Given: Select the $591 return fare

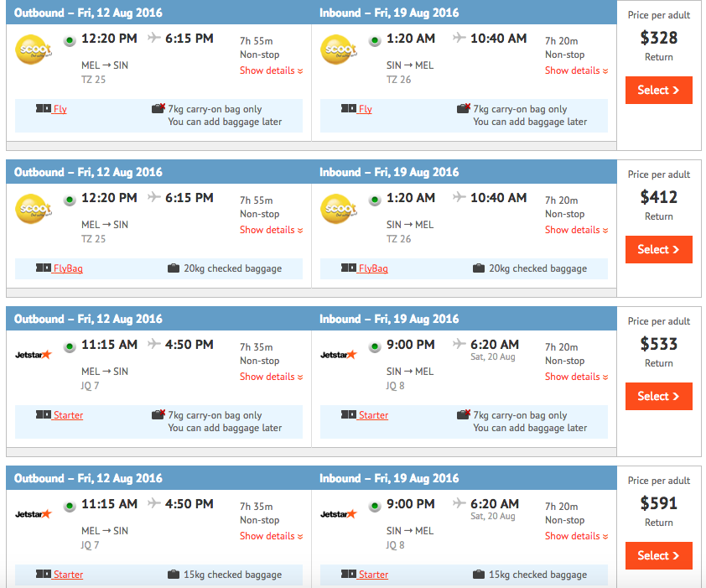Looking at the screenshot, I should pyautogui.click(x=659, y=555).
